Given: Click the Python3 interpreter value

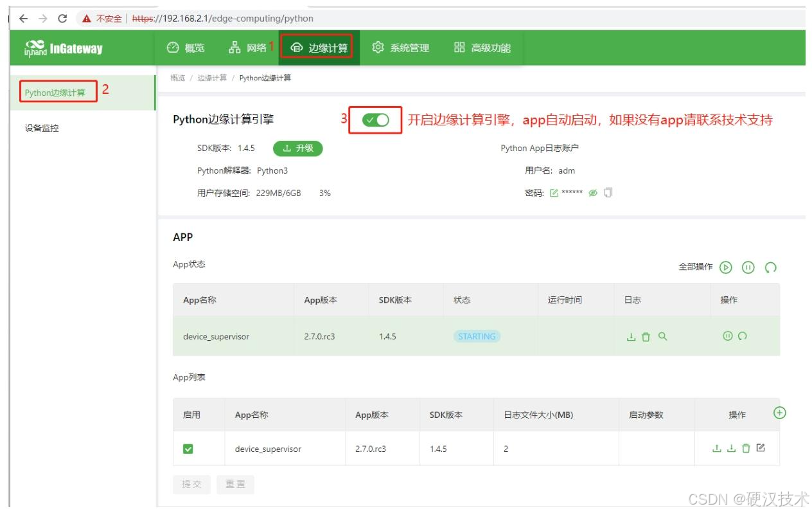Looking at the screenshot, I should 272,170.
